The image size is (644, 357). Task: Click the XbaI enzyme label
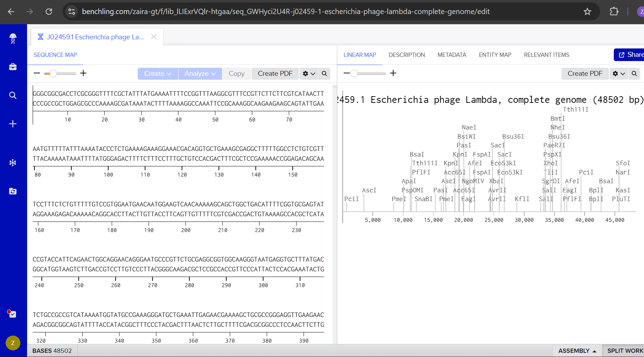496,181
